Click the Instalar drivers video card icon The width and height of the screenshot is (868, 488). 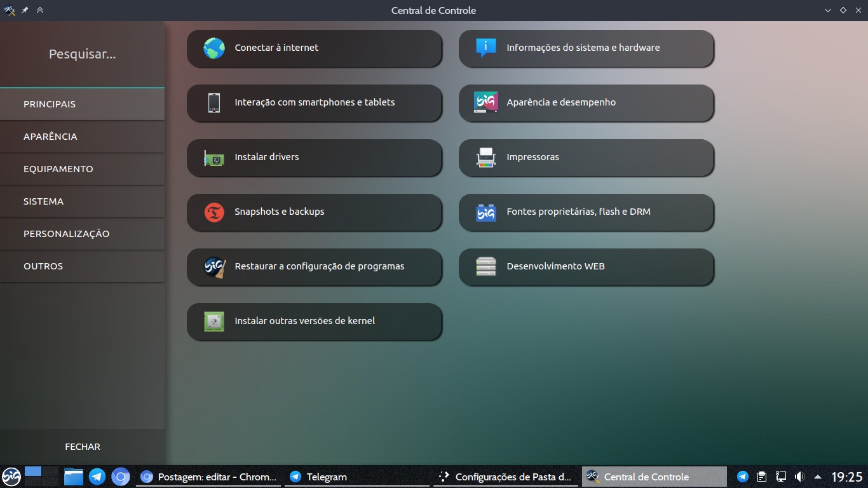[213, 156]
